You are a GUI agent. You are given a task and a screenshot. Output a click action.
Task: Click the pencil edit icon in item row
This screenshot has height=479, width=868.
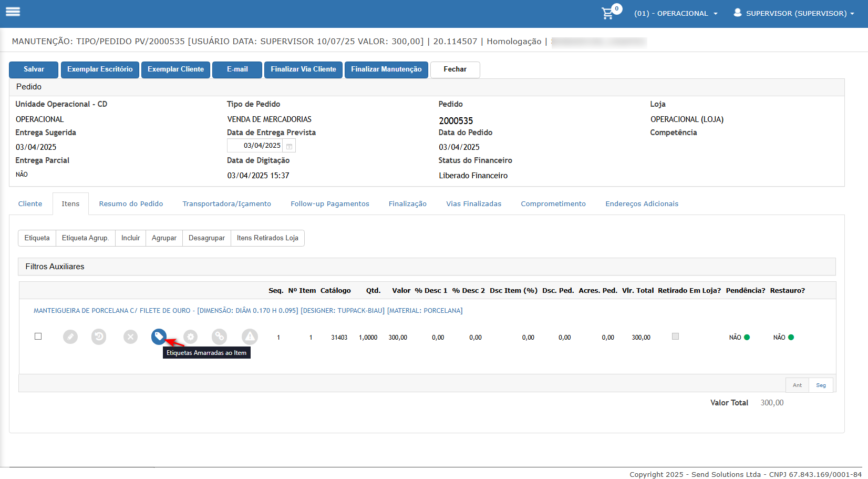pos(70,337)
